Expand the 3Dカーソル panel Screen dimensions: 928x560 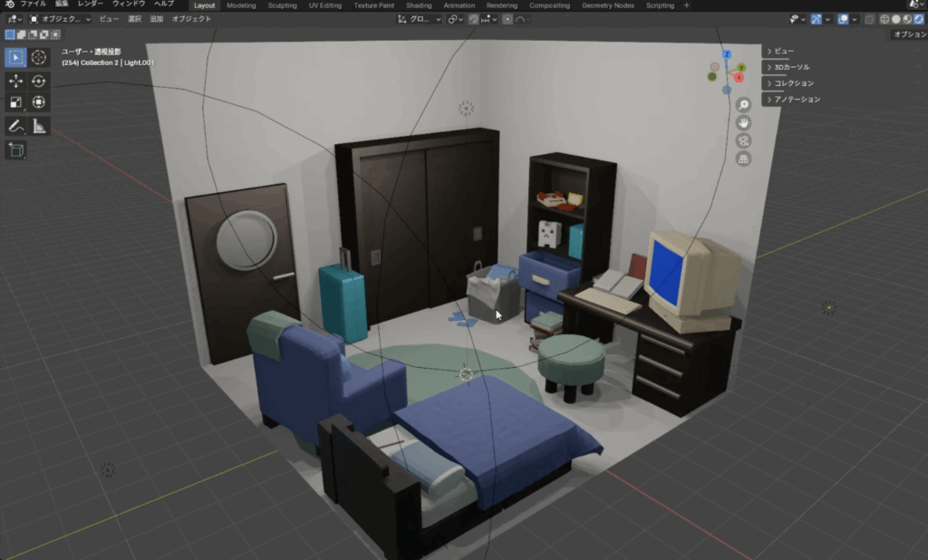point(791,67)
